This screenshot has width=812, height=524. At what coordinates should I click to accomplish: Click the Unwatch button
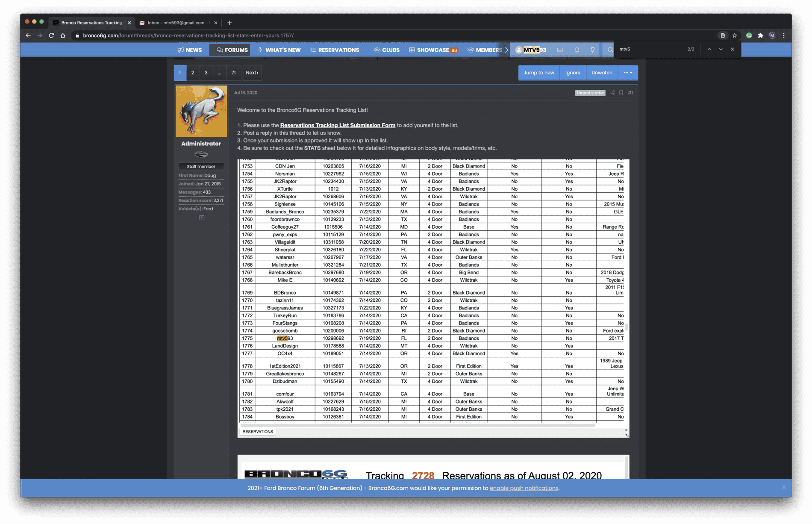pyautogui.click(x=602, y=73)
